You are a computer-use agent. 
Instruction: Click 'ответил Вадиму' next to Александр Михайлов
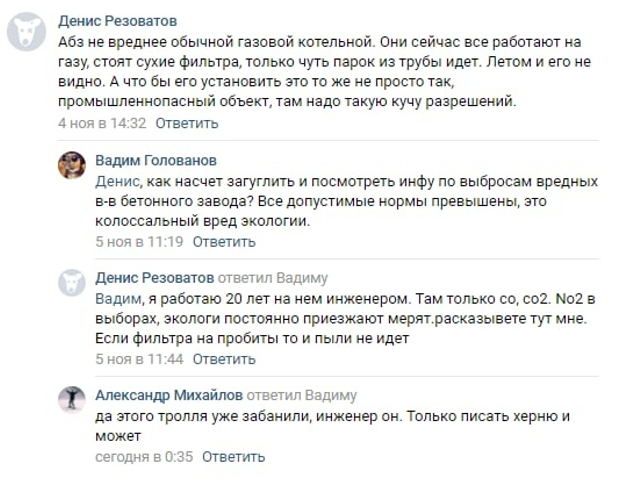302,395
